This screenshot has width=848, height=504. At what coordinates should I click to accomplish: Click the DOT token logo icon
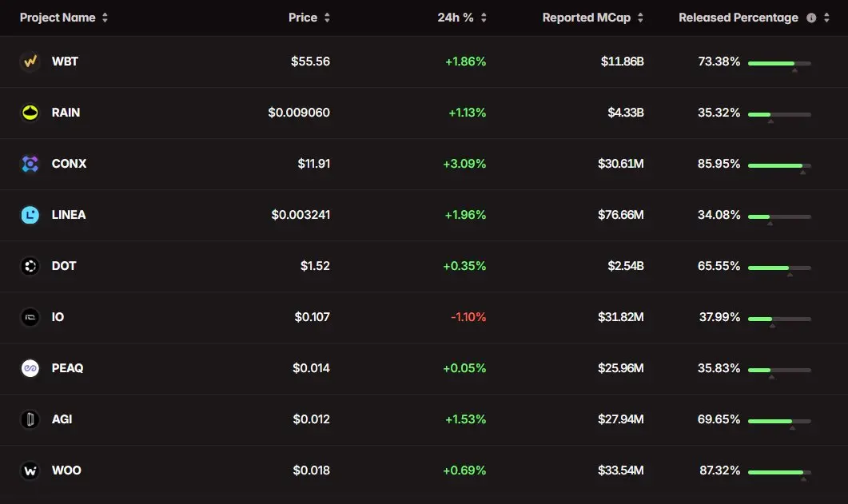[x=30, y=266]
